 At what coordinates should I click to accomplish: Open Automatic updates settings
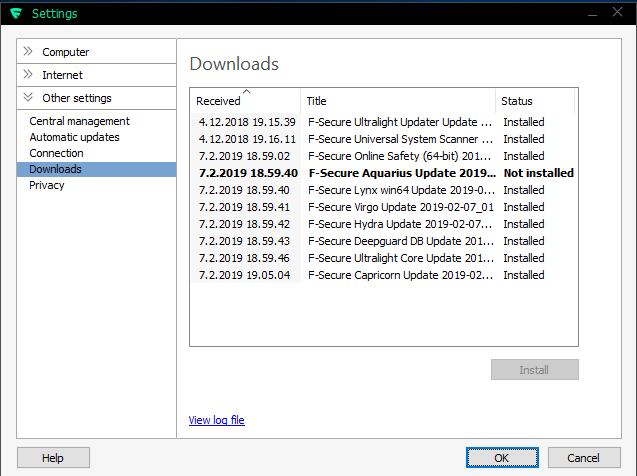tap(74, 137)
